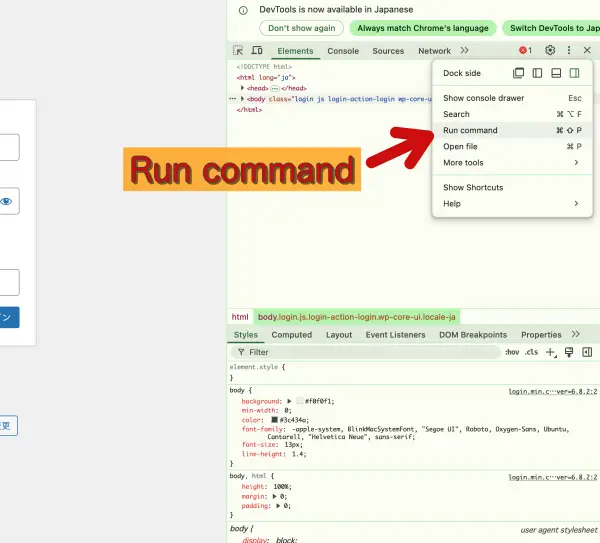
Task: Click the new style rule plus icon
Action: click(550, 352)
